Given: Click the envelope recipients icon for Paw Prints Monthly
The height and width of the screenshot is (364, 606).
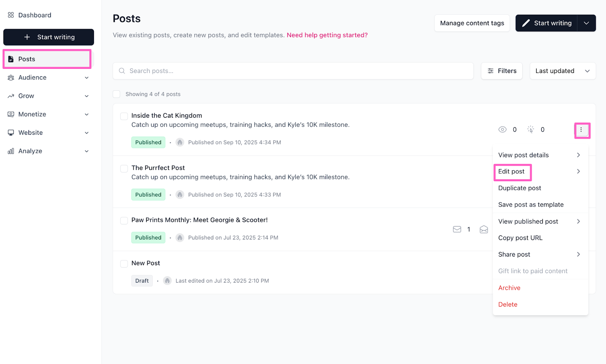Looking at the screenshot, I should point(457,229).
